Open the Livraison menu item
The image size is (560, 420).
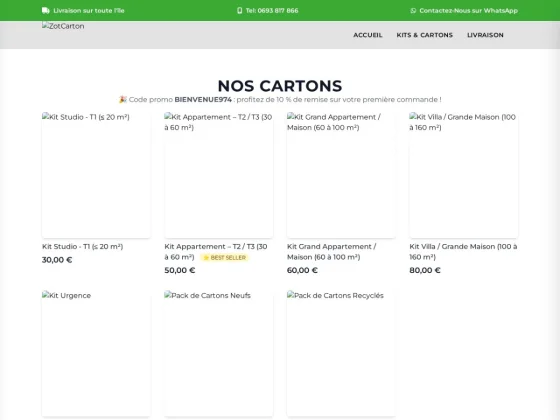point(485,35)
